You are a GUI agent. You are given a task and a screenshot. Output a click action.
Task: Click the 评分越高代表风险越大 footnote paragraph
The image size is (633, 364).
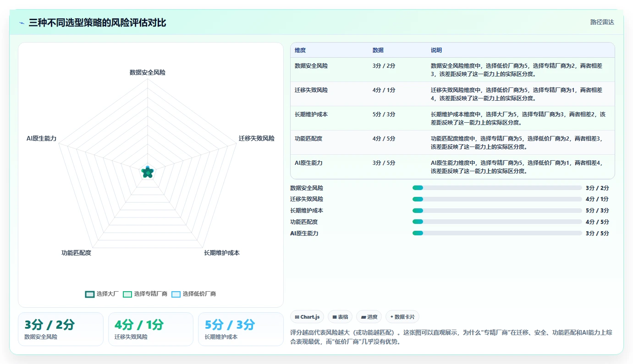click(451, 337)
